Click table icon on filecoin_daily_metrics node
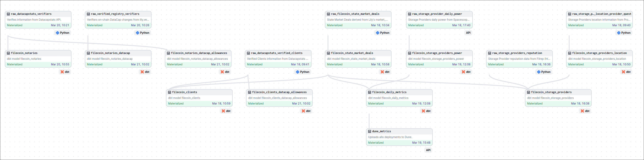Viewport: 644px width, 160px height. [370, 92]
